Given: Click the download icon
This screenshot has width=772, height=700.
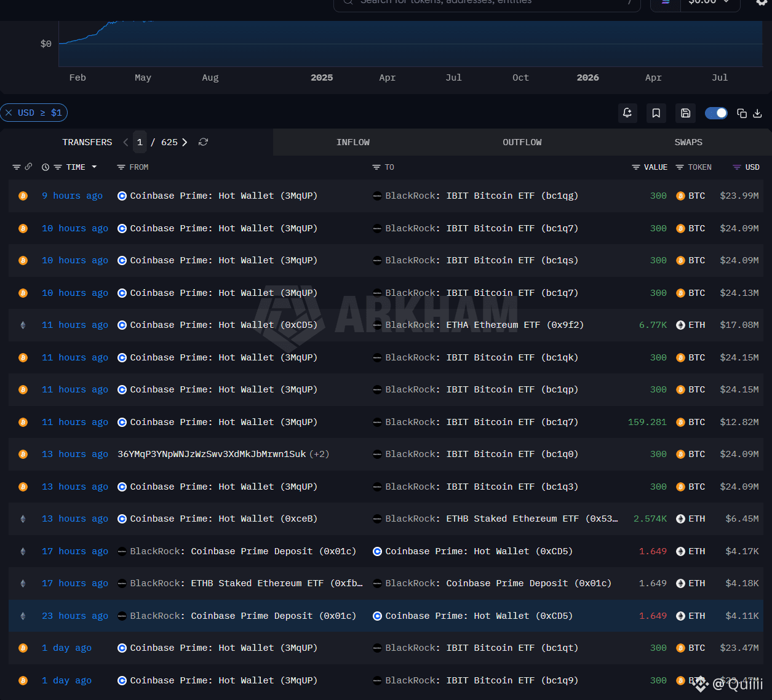Looking at the screenshot, I should 757,113.
